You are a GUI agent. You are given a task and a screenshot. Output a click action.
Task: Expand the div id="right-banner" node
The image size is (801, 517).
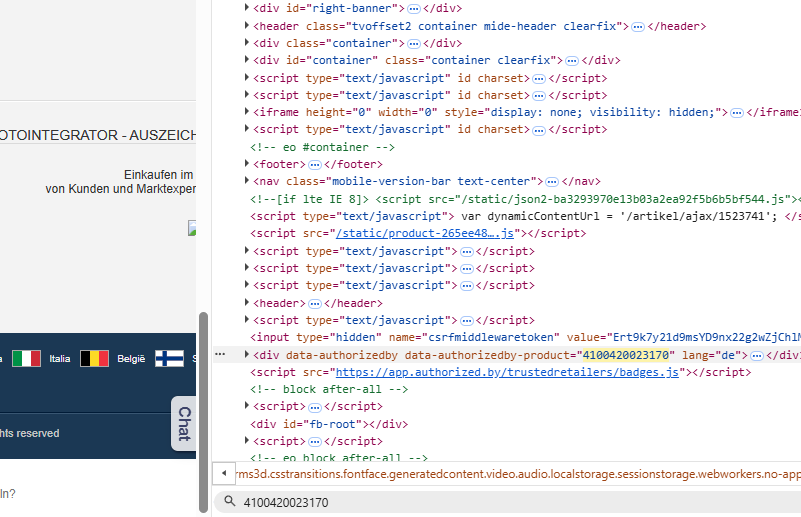click(x=247, y=8)
